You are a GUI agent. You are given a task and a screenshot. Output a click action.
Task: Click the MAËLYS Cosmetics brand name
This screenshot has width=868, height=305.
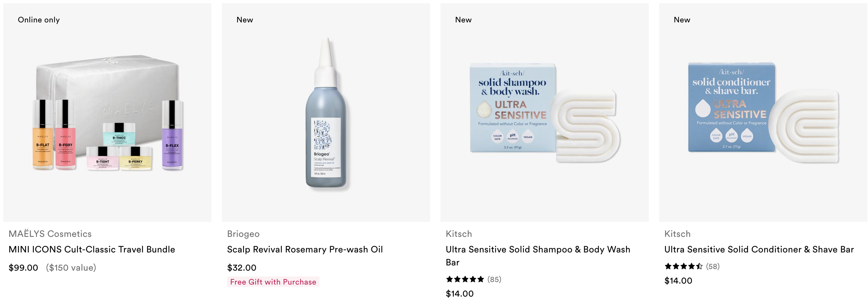[50, 234]
